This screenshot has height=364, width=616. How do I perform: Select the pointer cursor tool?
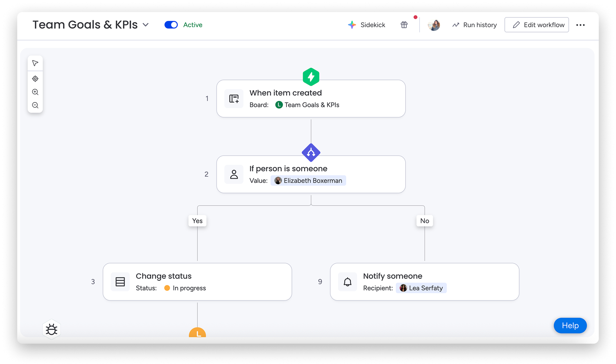35,63
